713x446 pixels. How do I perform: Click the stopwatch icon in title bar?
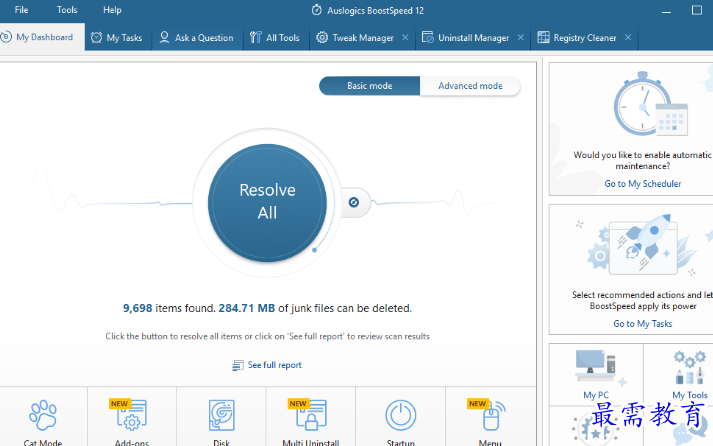coord(316,10)
